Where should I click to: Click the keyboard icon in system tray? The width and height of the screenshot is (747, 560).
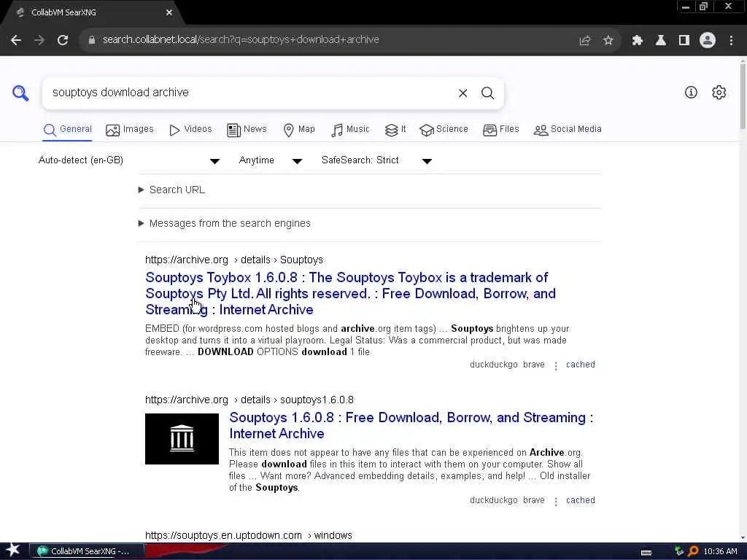click(646, 553)
